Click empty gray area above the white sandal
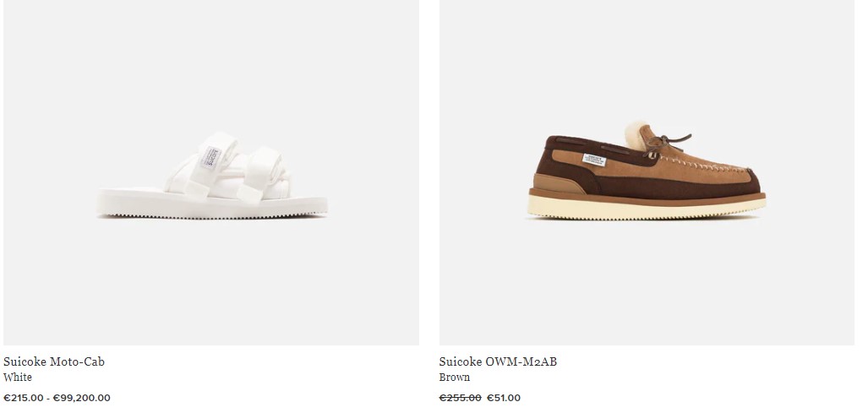The image size is (868, 413). point(210,61)
